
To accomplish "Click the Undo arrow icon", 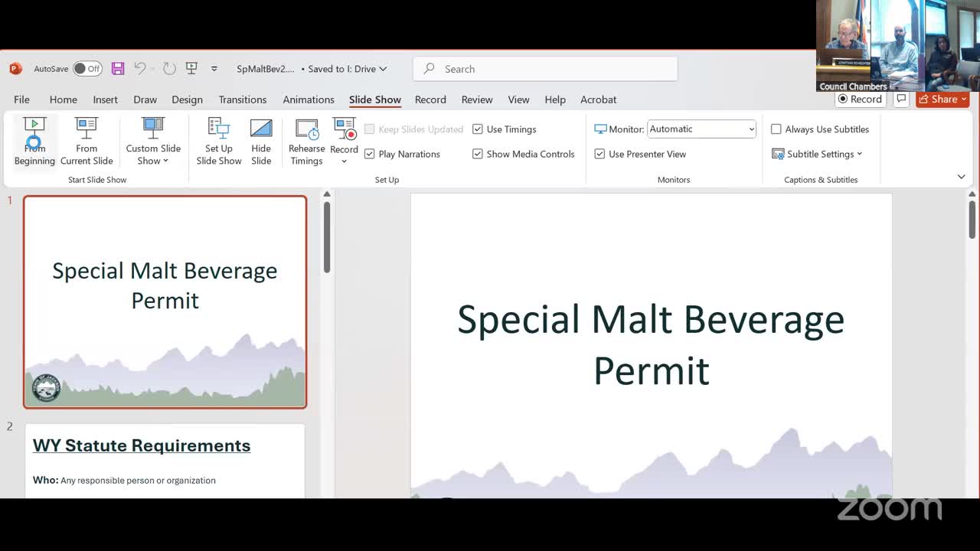I will click(140, 69).
